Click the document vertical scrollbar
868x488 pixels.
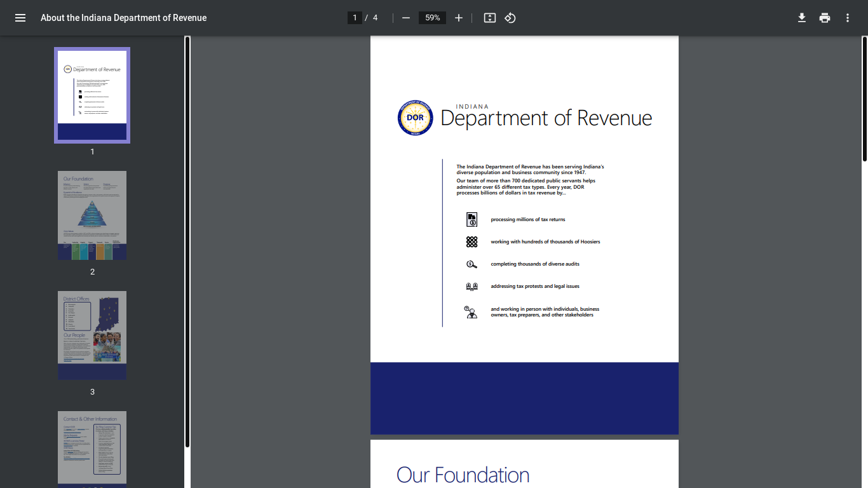pyautogui.click(x=865, y=98)
